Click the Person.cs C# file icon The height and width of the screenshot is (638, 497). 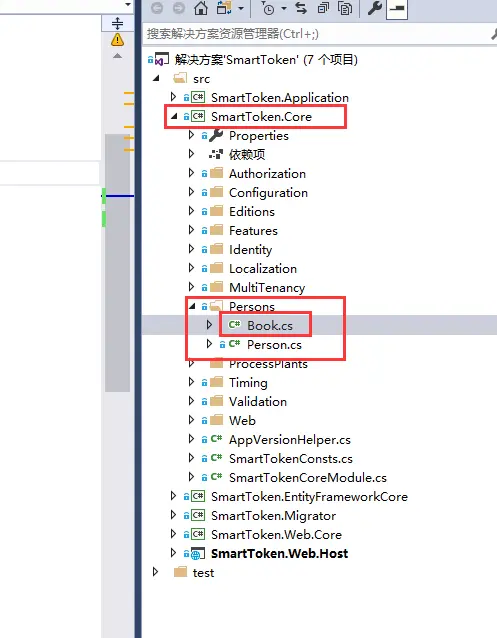pos(234,344)
